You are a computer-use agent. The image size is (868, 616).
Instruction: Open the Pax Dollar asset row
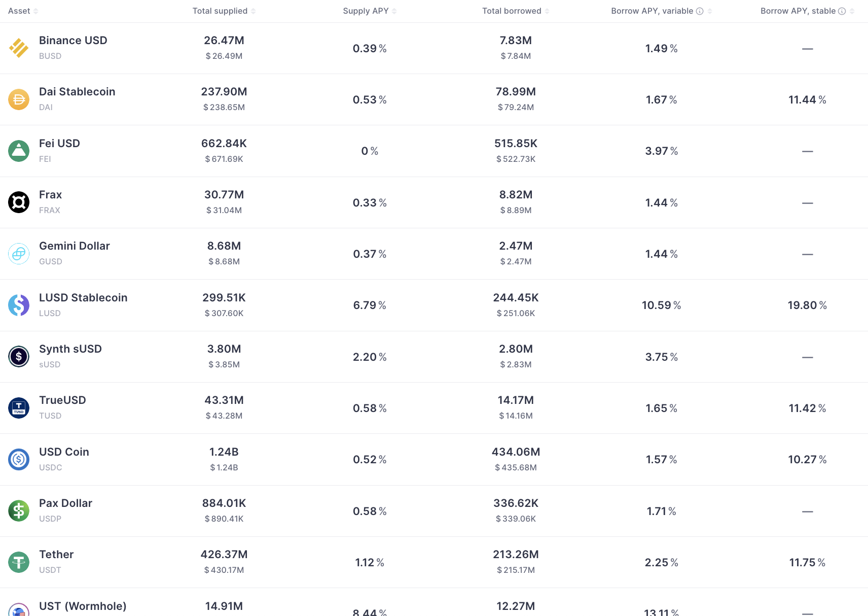(x=434, y=511)
